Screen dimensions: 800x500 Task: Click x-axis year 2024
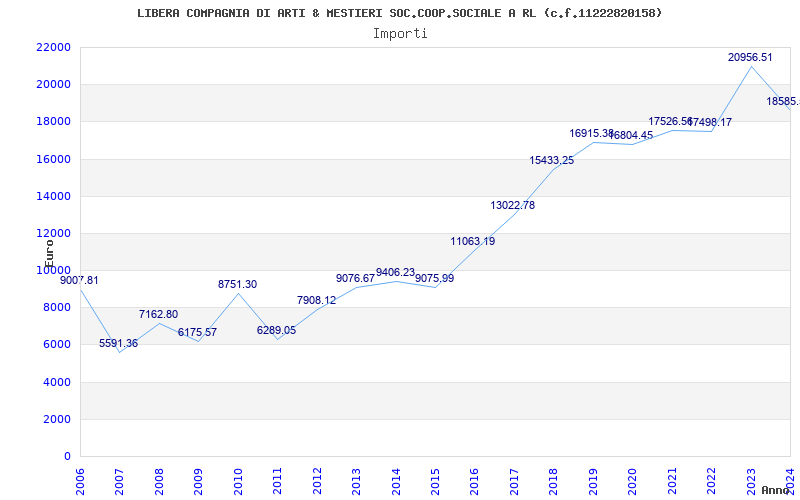790,481
